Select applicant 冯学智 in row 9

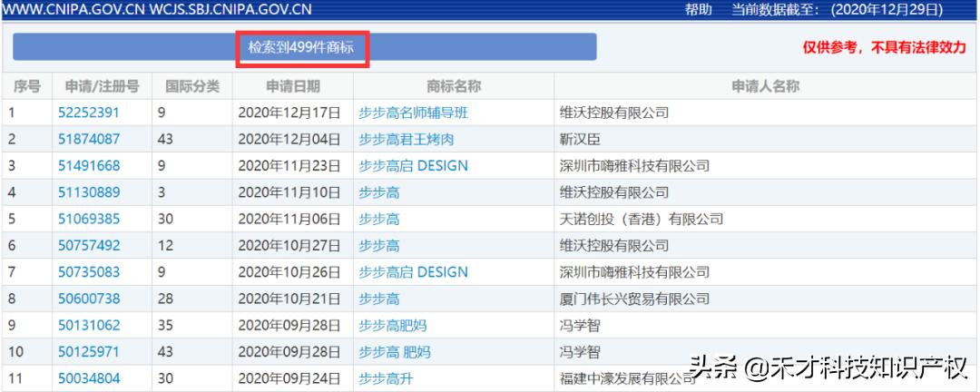579,325
